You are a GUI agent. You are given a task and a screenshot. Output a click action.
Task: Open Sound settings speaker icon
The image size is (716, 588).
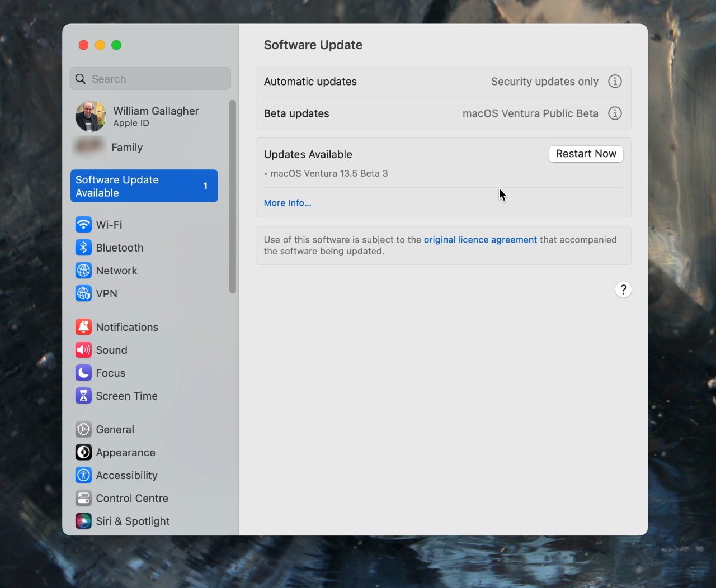tap(83, 350)
